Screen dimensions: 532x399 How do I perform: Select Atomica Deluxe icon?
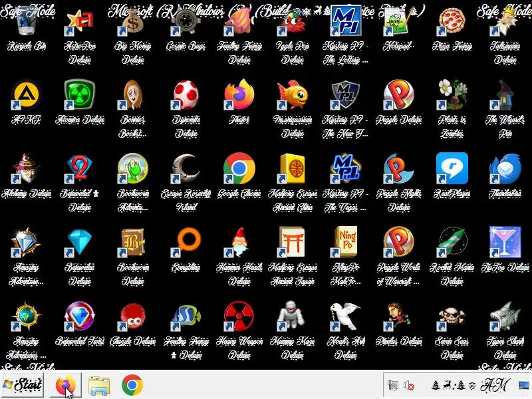(80, 94)
